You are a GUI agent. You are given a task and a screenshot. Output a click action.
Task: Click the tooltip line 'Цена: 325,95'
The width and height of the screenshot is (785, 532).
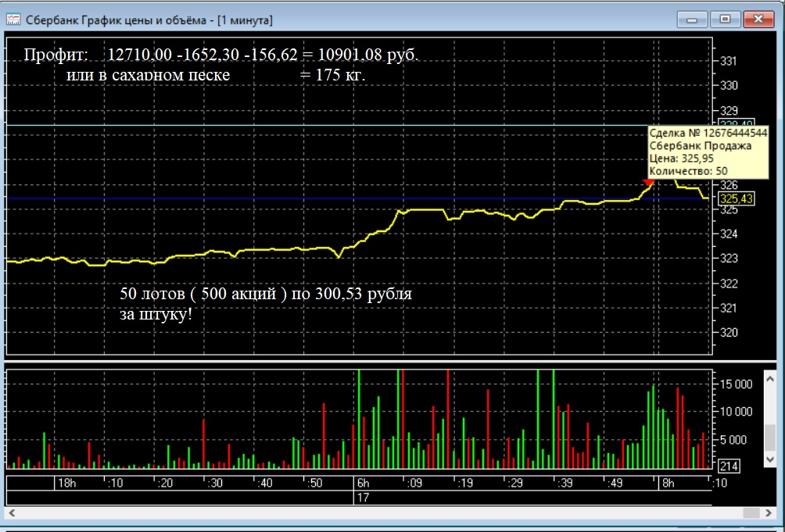click(681, 159)
